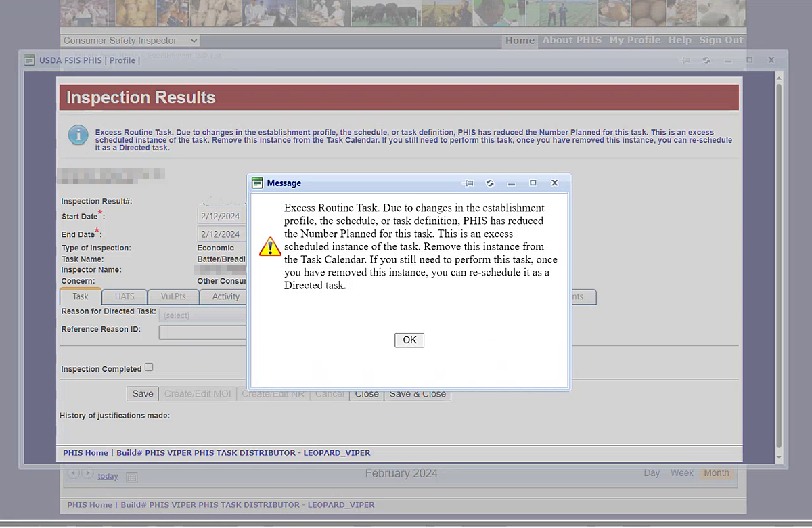The width and height of the screenshot is (812, 528).
Task: Click the Create/Edit MOI button
Action: coord(198,394)
